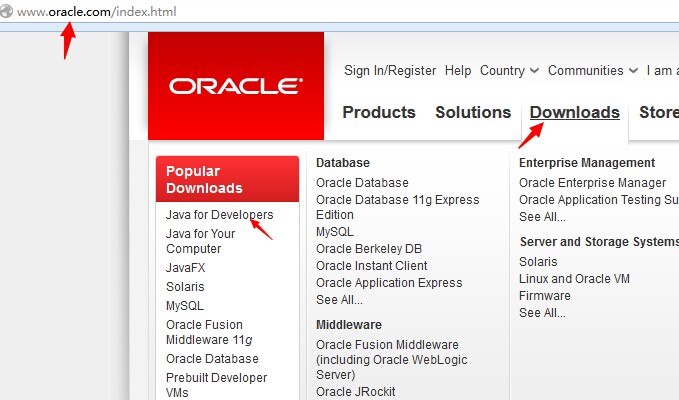679x400 pixels.
Task: Expand the Country dropdown
Action: pos(509,71)
